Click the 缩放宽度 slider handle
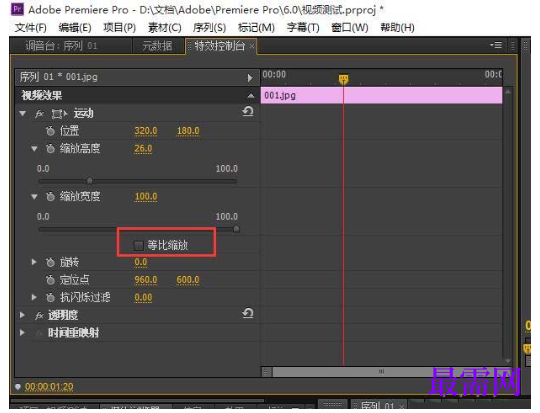The width and height of the screenshot is (540, 413). (236, 229)
